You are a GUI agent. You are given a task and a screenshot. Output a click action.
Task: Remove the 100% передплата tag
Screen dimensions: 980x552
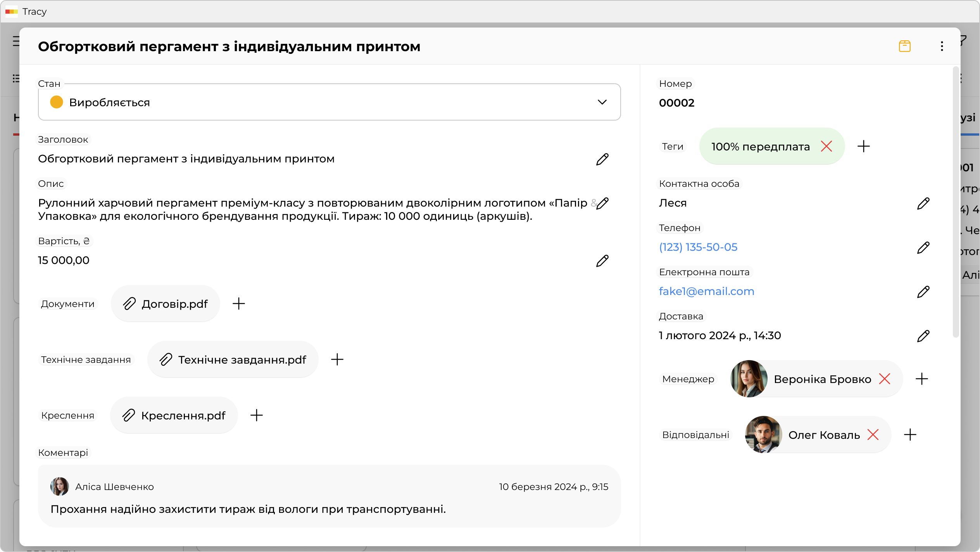(x=826, y=147)
